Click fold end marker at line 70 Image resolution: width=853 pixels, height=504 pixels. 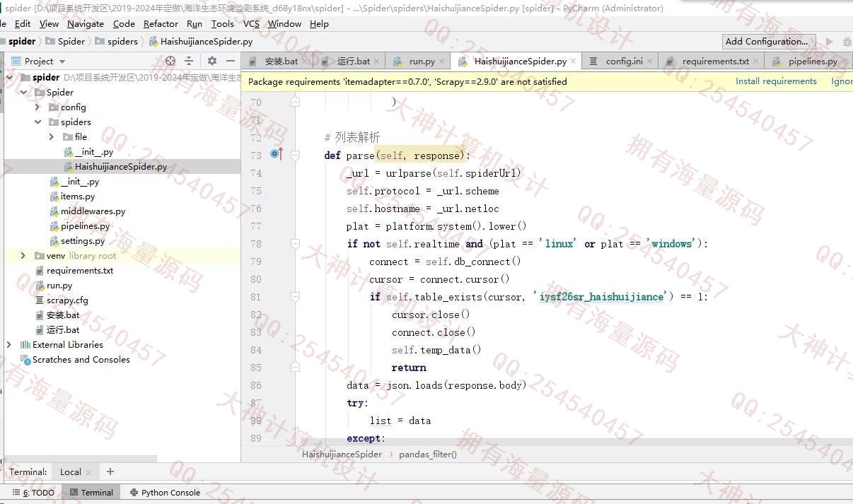pos(295,102)
